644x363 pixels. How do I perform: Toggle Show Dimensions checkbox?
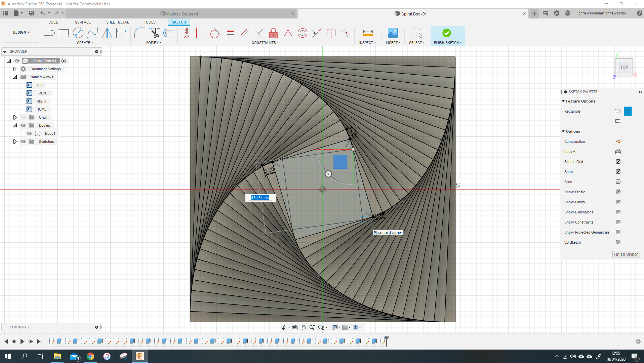[x=618, y=212]
